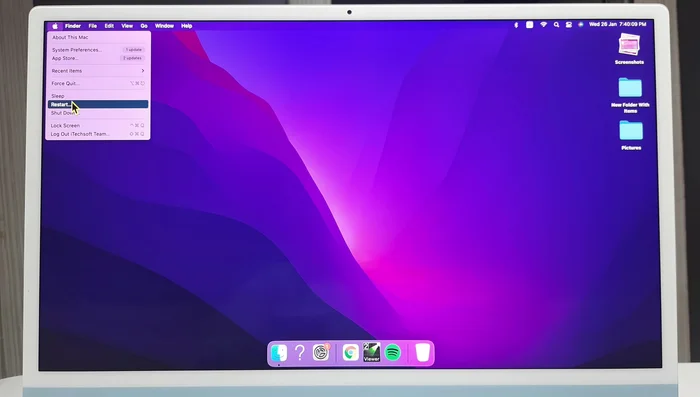Open the Wi-Fi menu bar icon

click(x=543, y=25)
